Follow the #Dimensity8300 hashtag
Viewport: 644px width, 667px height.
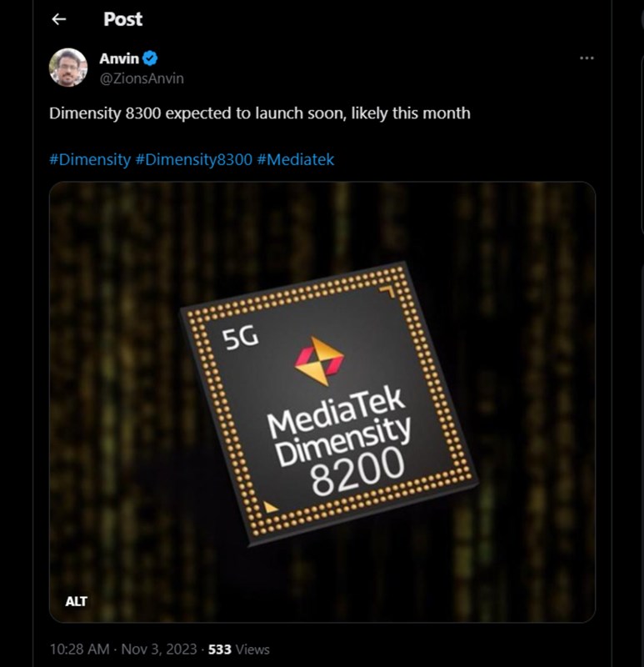click(193, 159)
